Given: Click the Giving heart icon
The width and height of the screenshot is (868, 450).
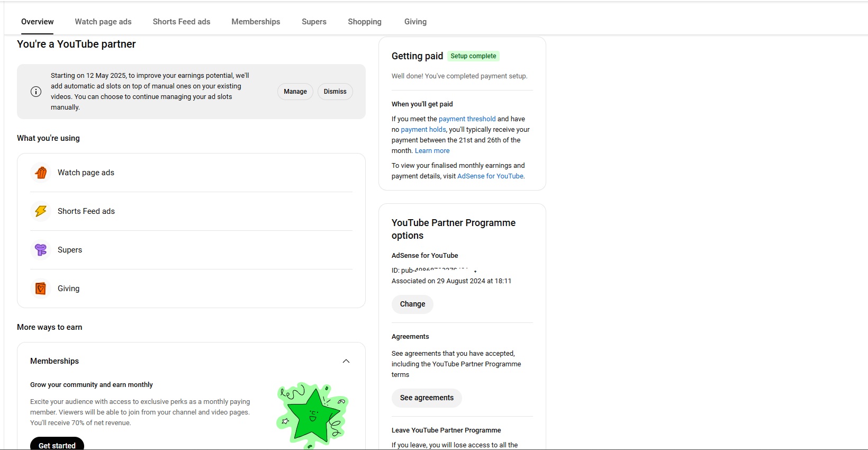Looking at the screenshot, I should [x=41, y=289].
